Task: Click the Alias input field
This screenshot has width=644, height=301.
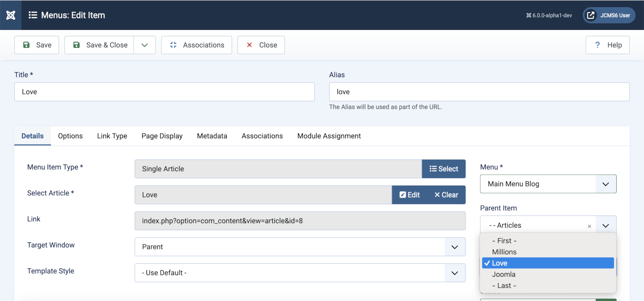Action: (x=479, y=92)
